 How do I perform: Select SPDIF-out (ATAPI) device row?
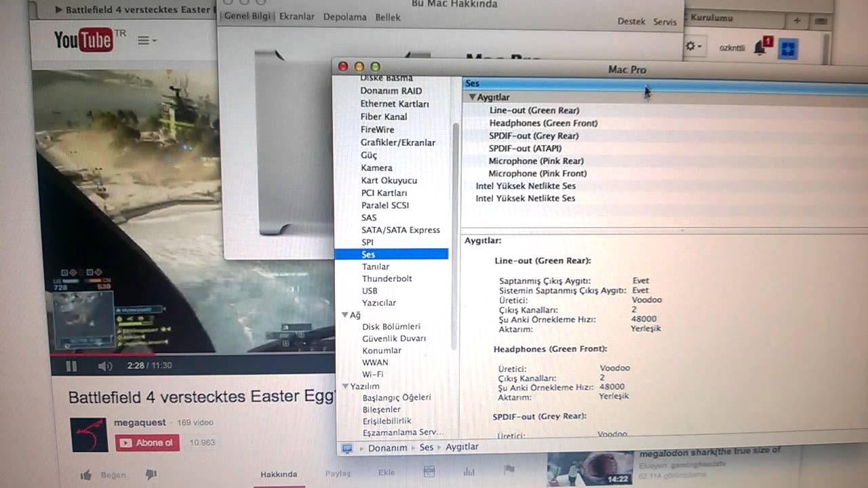point(525,148)
